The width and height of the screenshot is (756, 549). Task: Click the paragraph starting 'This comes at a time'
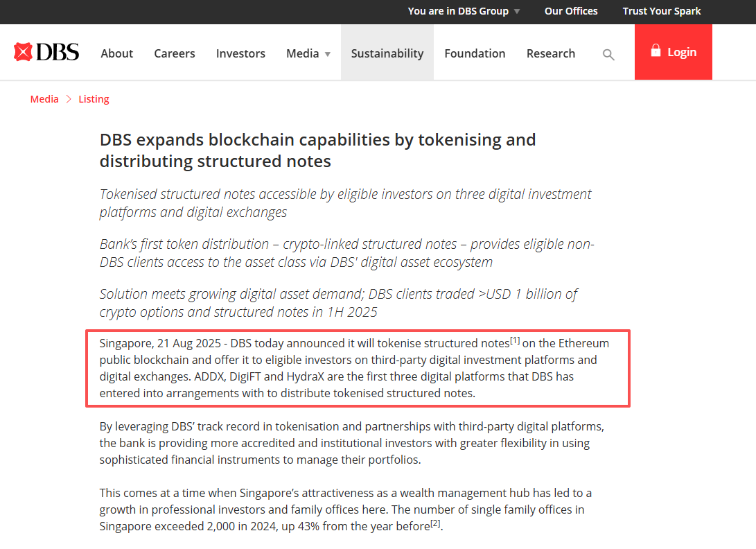click(346, 509)
